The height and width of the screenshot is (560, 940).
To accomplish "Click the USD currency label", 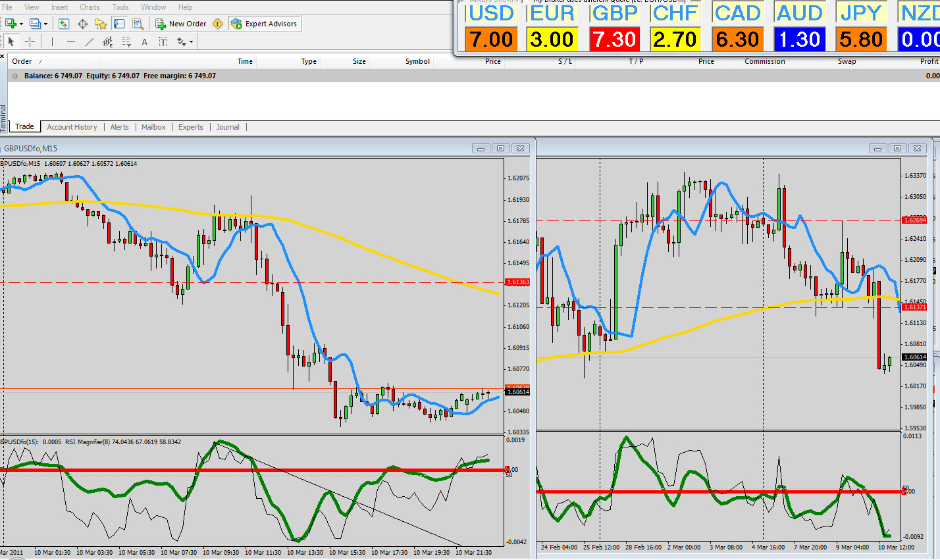I will coord(491,13).
